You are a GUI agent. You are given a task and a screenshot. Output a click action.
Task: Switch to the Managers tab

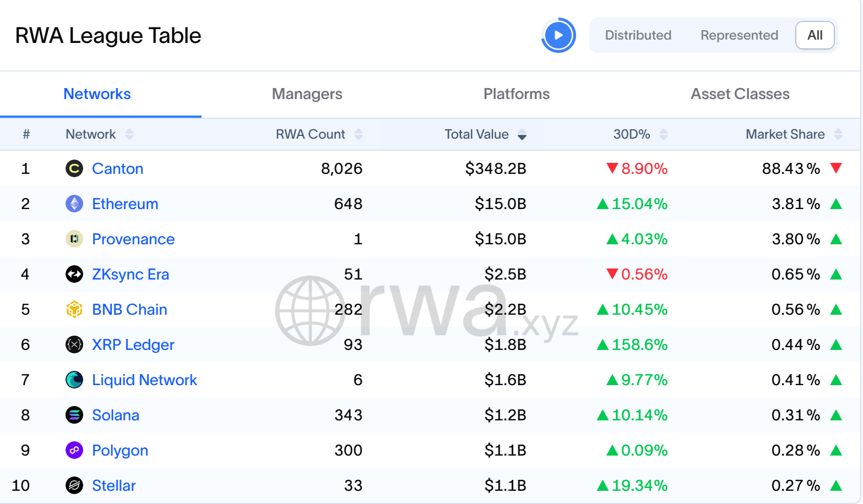(307, 94)
